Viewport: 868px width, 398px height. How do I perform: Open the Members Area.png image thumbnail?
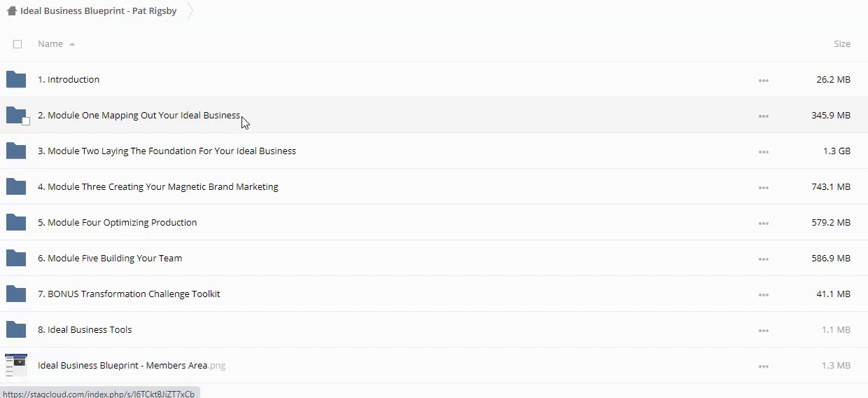pyautogui.click(x=16, y=365)
